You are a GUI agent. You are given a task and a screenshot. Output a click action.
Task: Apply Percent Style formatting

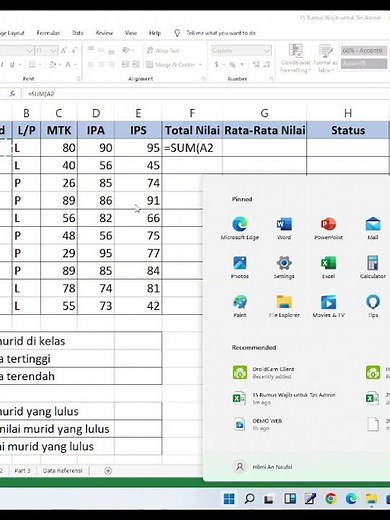click(x=232, y=64)
